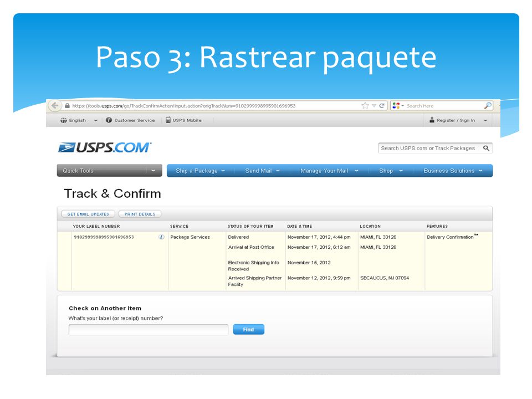Open the Send Mail menu
The width and height of the screenshot is (532, 399).
pyautogui.click(x=262, y=171)
